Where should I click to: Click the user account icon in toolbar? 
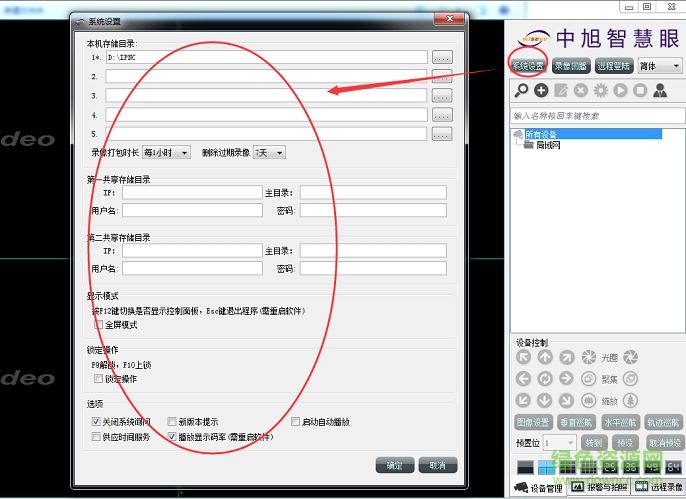[x=660, y=91]
